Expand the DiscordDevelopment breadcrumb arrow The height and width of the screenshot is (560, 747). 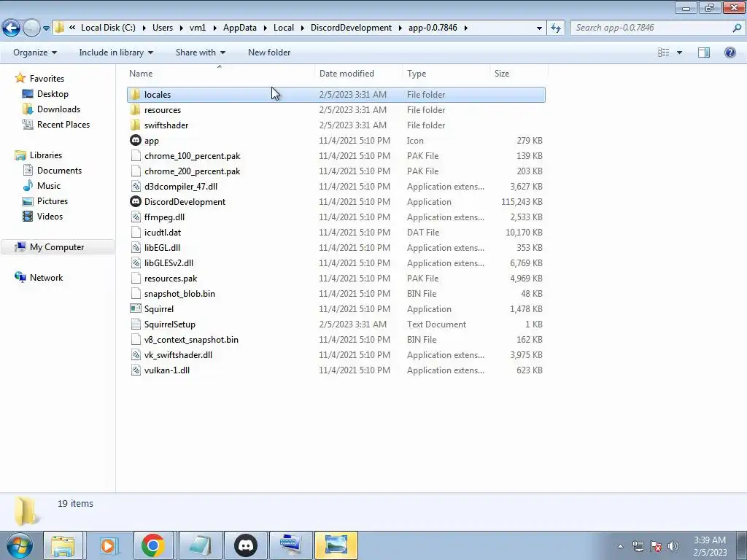(x=400, y=28)
